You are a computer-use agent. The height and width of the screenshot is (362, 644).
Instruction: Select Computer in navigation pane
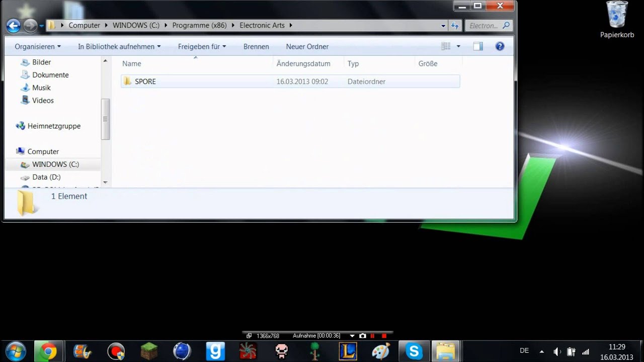point(43,151)
